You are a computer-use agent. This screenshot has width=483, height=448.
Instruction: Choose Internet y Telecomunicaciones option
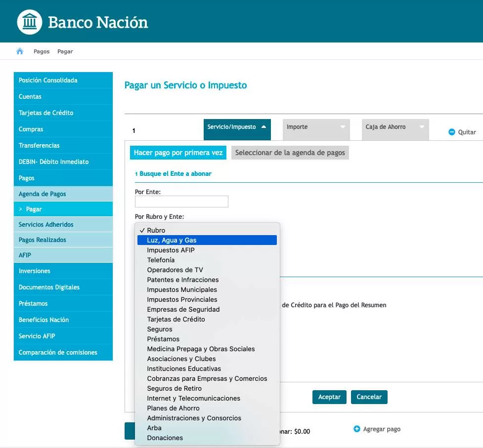pyautogui.click(x=207, y=398)
